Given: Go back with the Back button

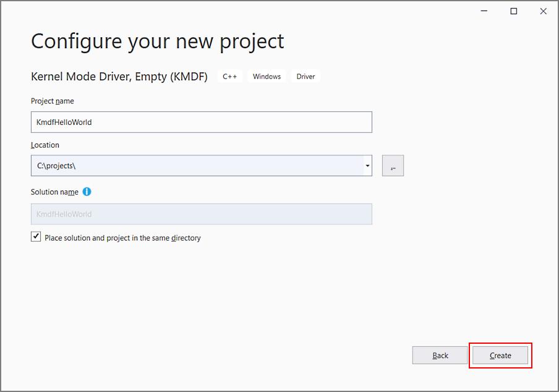Looking at the screenshot, I should pos(440,356).
